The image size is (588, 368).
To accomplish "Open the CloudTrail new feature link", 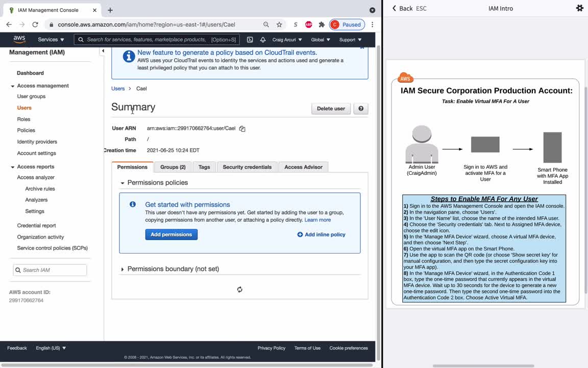I will (x=227, y=53).
